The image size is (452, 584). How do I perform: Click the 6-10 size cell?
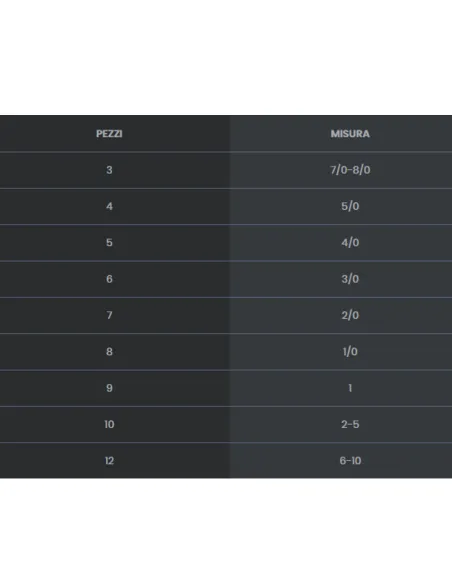pyautogui.click(x=350, y=461)
